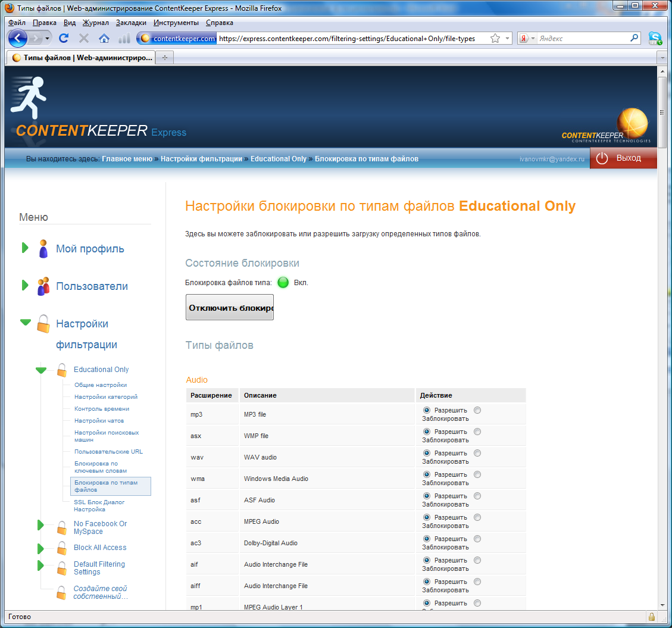Click the Создайте свой собственный padlock icon
Image resolution: width=672 pixels, height=628 pixels.
point(61,592)
